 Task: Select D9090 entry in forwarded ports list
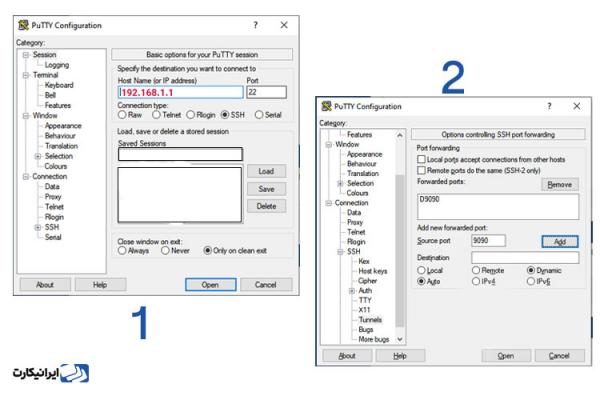429,199
